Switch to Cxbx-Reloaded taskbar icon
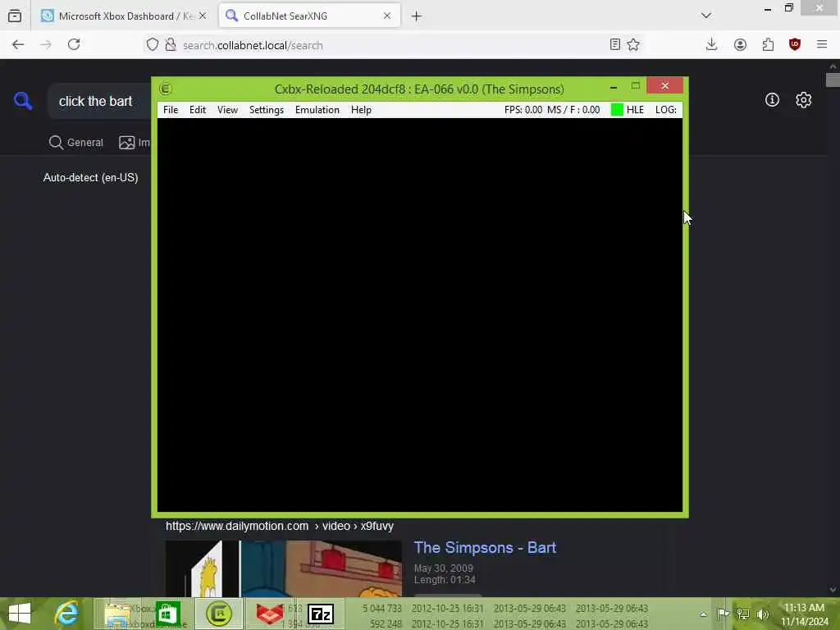 pos(218,614)
